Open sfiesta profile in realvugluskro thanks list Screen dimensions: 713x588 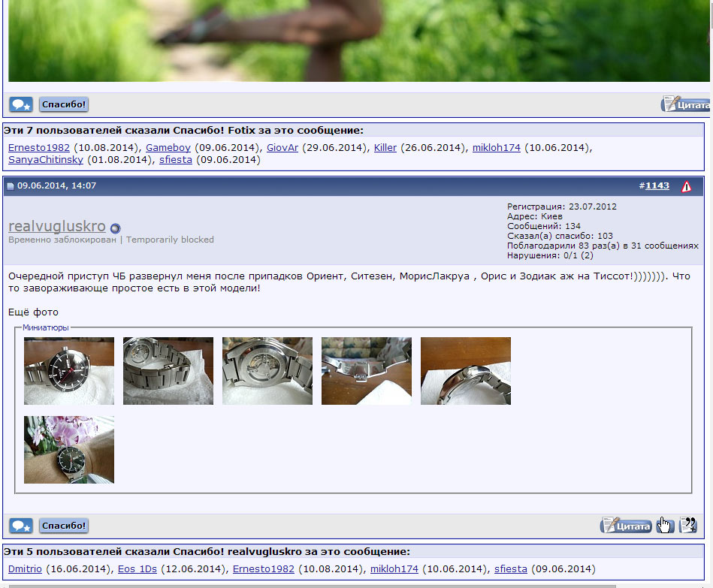click(x=511, y=569)
